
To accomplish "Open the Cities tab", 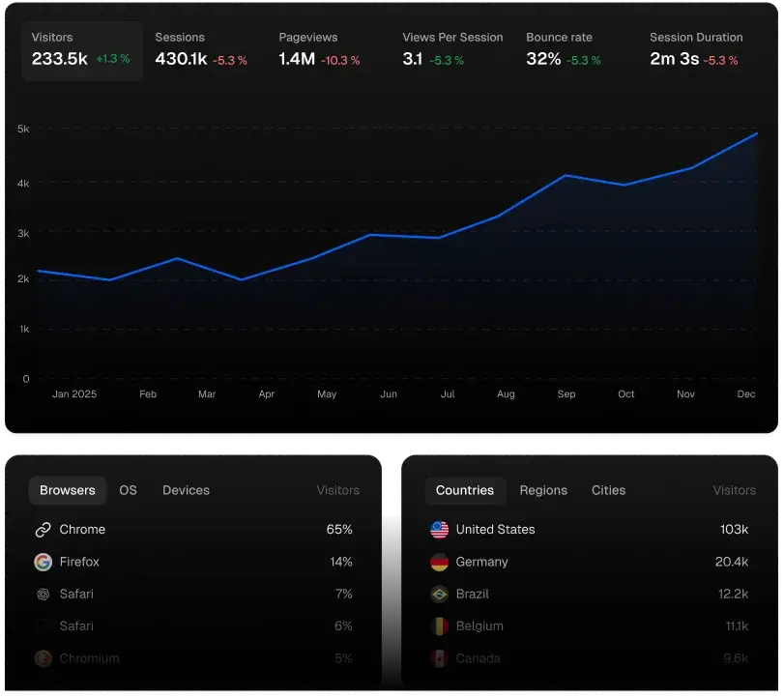I will (608, 490).
